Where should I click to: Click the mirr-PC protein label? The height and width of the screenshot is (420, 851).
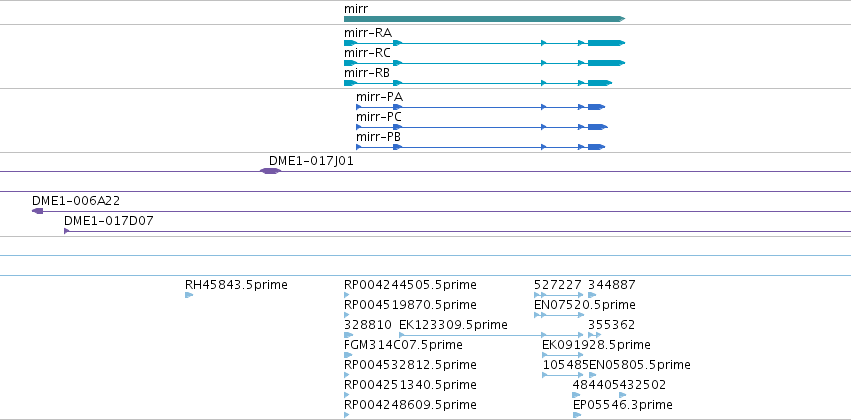pos(379,117)
